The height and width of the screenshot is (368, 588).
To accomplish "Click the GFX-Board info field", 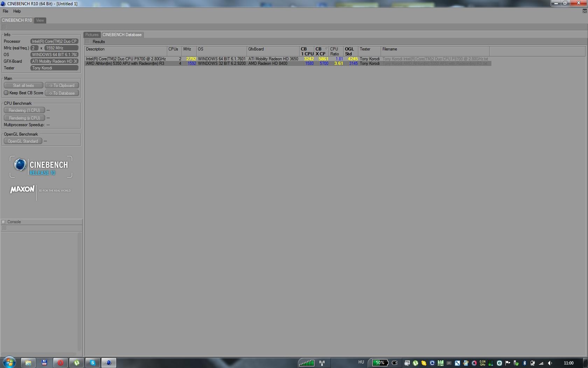I will click(54, 61).
